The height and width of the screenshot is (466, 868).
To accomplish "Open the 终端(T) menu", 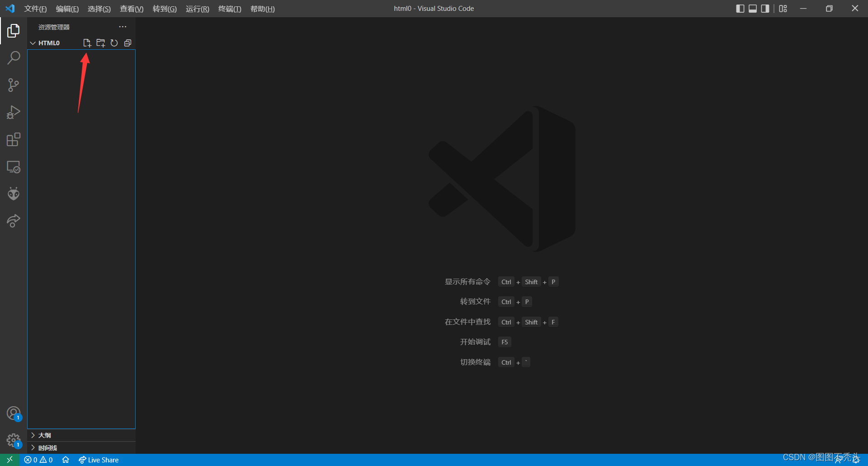I will (x=230, y=9).
